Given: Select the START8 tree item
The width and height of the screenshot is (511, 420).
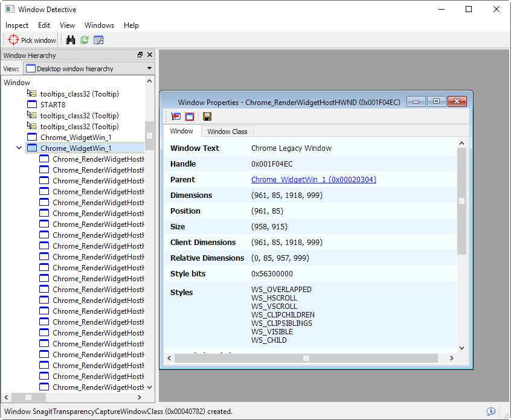Looking at the screenshot, I should coord(53,105).
